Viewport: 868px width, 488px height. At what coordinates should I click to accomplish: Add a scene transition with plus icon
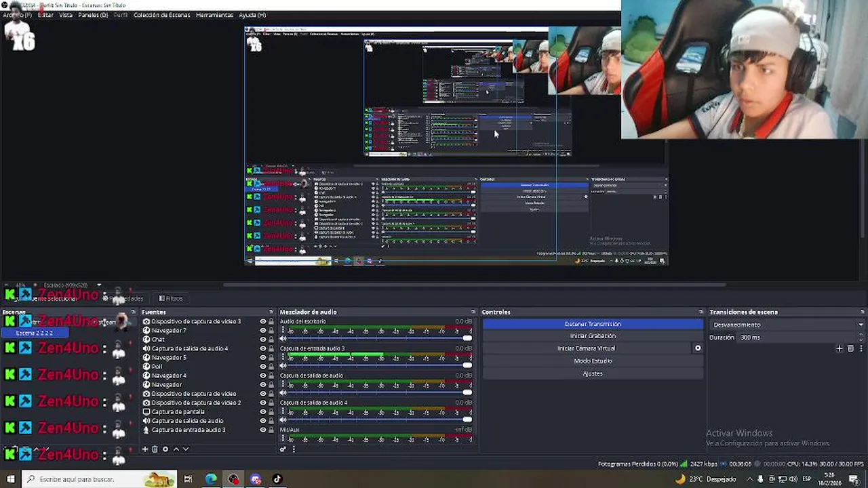pos(839,348)
